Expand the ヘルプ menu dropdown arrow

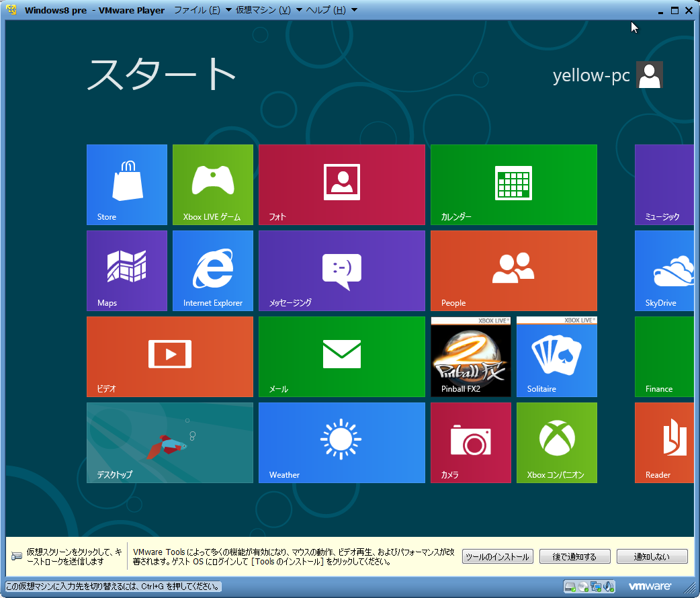point(355,10)
